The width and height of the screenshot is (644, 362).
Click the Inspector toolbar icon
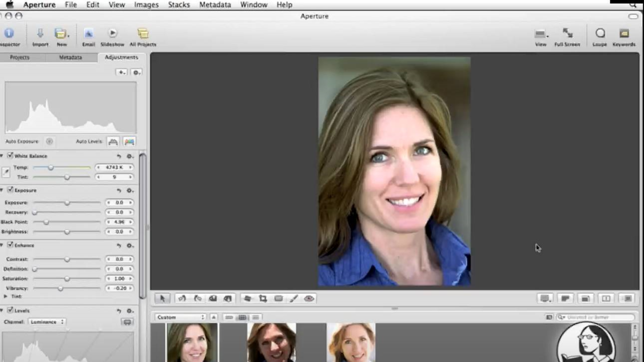coord(9,34)
